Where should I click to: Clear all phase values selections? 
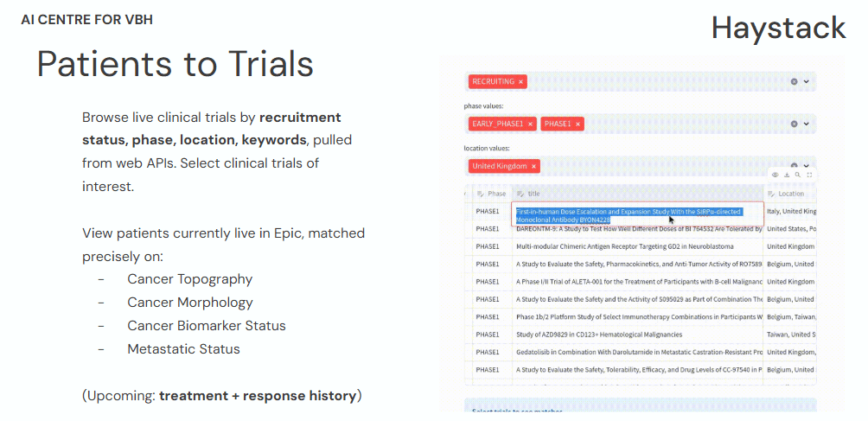click(794, 124)
